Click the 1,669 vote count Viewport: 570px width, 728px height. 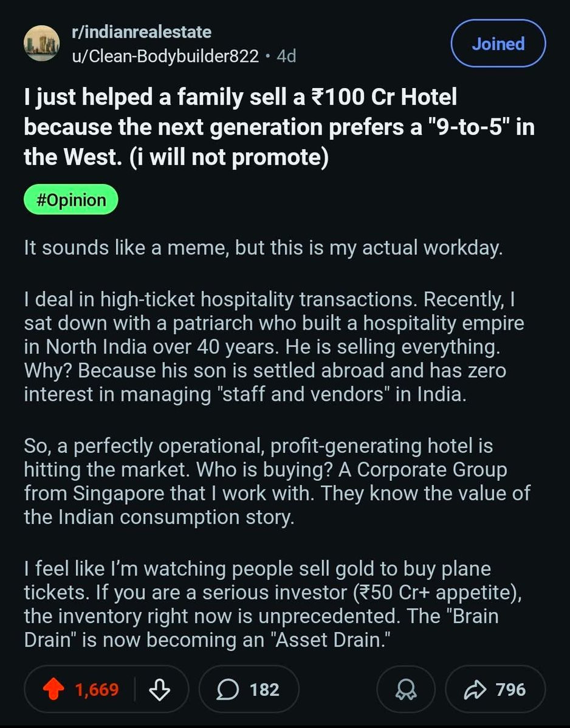97,690
